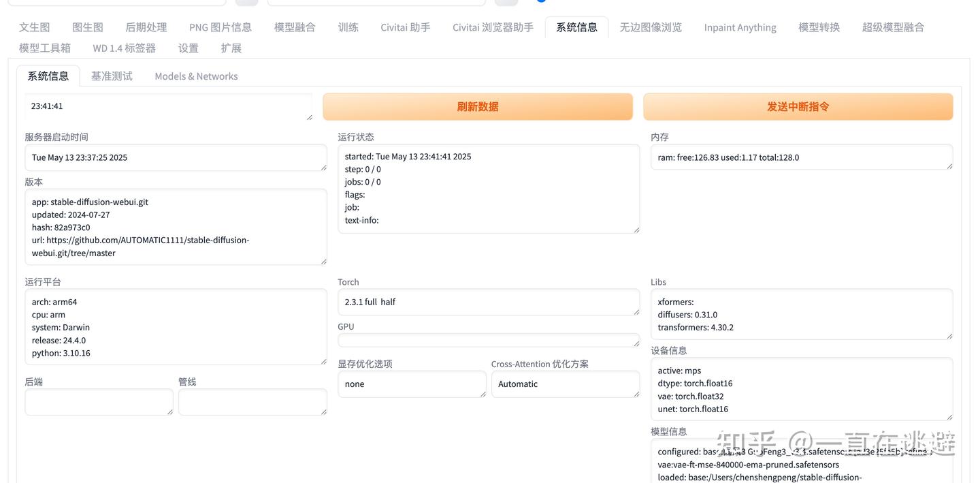Click the 刷新数据 button
The width and height of the screenshot is (980, 483).
coord(478,107)
